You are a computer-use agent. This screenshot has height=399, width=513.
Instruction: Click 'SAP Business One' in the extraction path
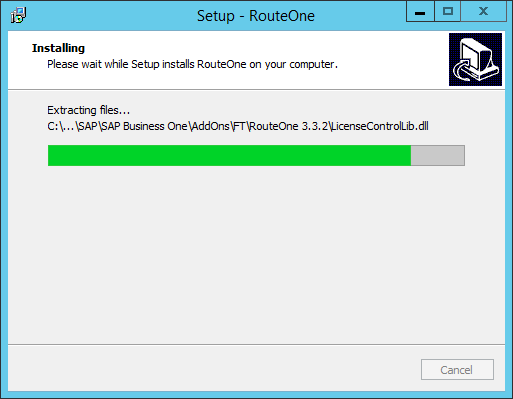pos(144,126)
